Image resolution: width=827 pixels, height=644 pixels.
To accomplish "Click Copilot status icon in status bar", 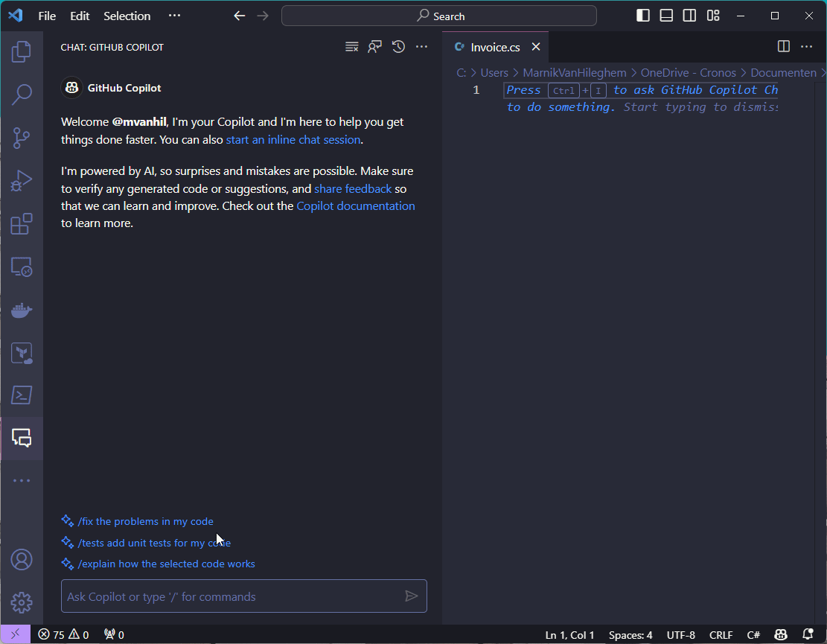I will tap(781, 634).
